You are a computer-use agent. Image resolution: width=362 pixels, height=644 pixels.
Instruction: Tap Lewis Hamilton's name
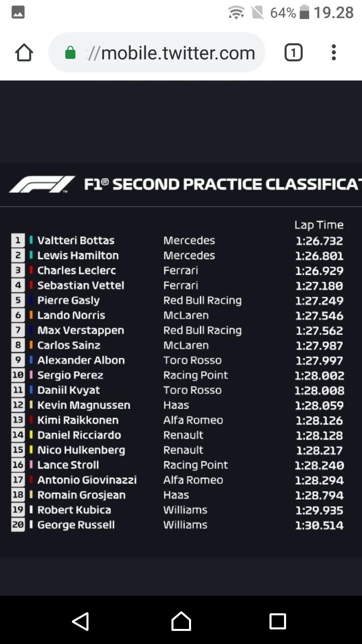78,256
